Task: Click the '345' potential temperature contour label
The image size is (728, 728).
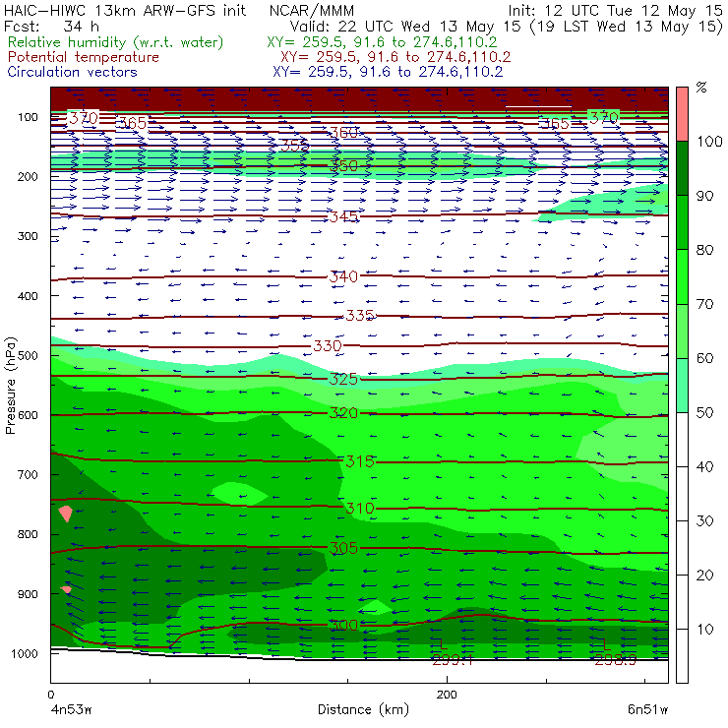Action: coord(343,216)
